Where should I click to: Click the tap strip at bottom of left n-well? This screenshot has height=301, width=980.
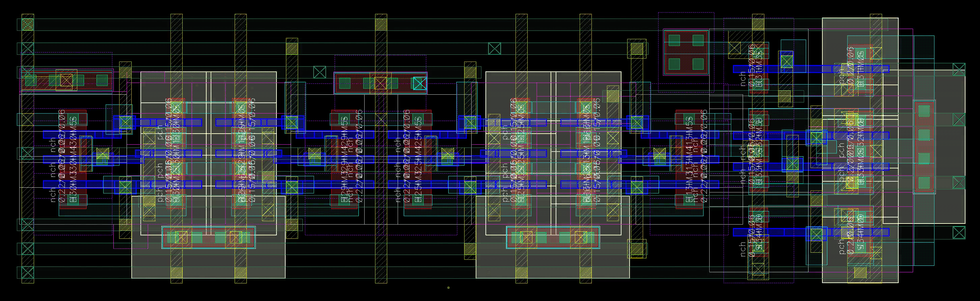click(x=208, y=238)
